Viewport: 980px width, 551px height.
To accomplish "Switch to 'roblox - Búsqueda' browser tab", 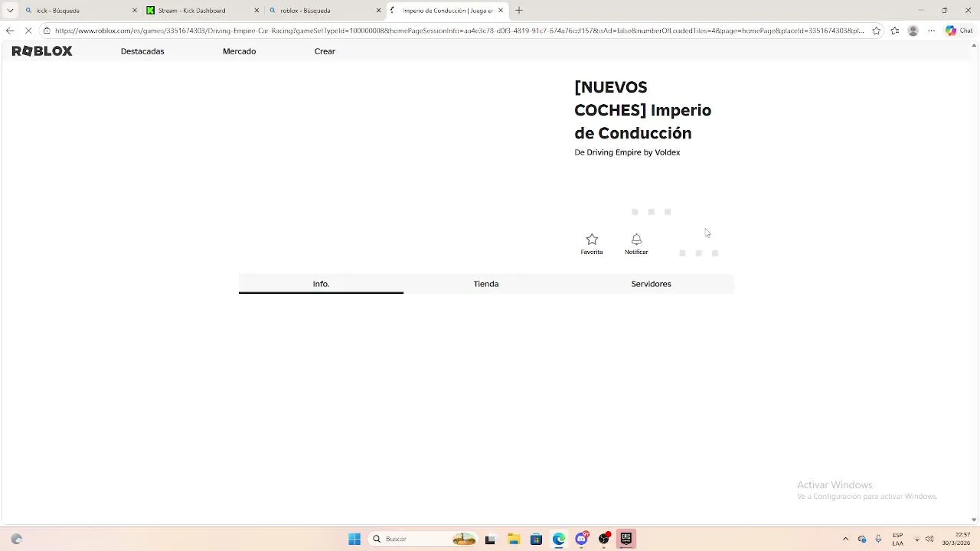I will click(x=325, y=11).
